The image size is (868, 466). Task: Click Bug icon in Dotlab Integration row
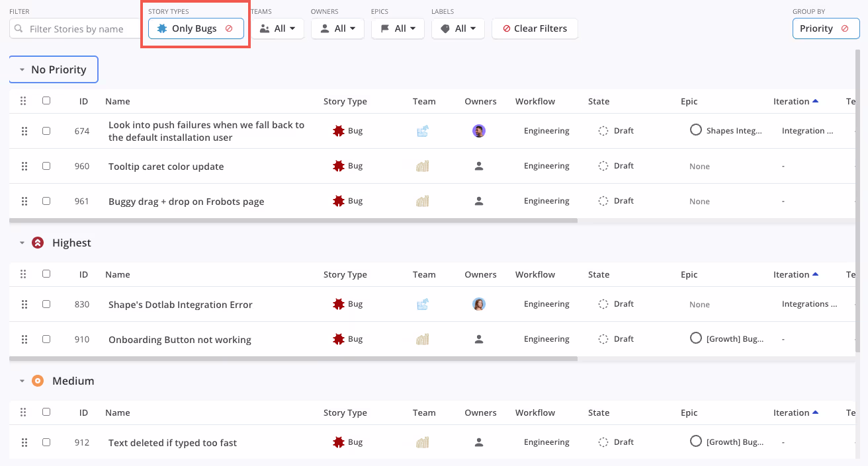[339, 304]
